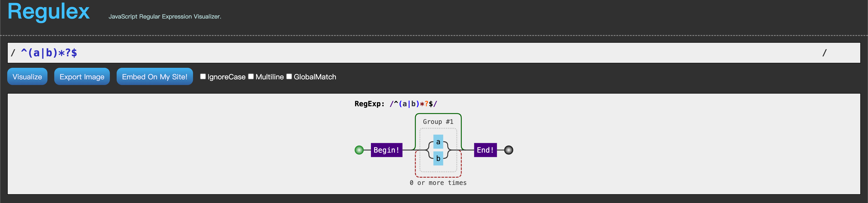This screenshot has width=868, height=203.
Task: Click the red dashed repeat loop border
Action: pos(438,177)
